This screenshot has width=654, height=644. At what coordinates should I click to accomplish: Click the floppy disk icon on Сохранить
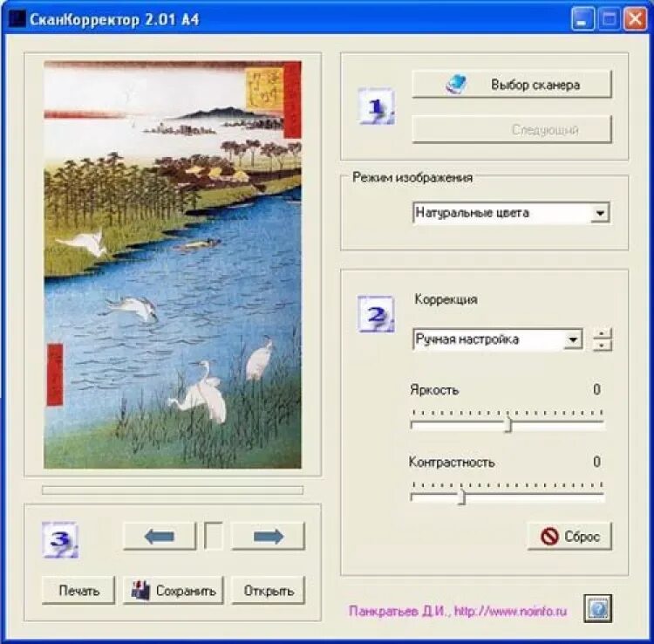[140, 590]
